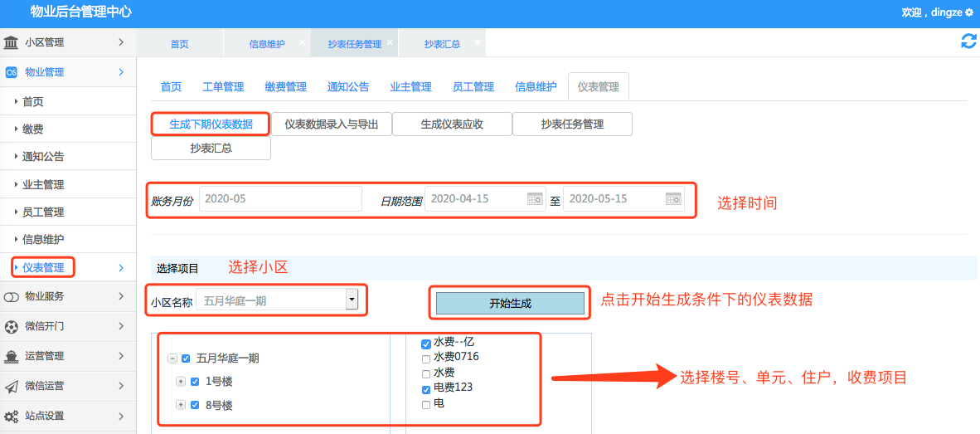
Task: Click the 物业管理 blue icon
Action: pyautogui.click(x=12, y=72)
